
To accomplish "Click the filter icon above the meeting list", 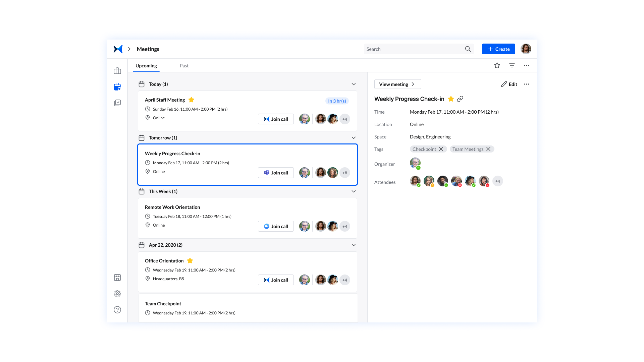I will 512,65.
